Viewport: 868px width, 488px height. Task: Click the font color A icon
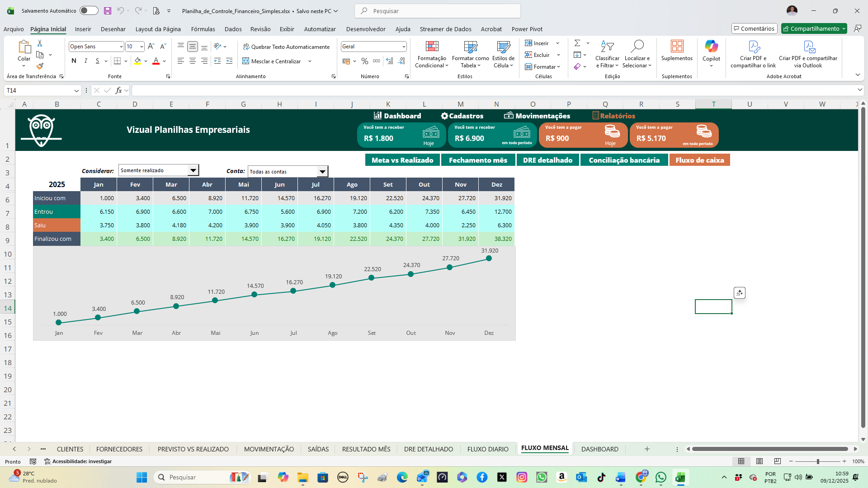point(156,61)
